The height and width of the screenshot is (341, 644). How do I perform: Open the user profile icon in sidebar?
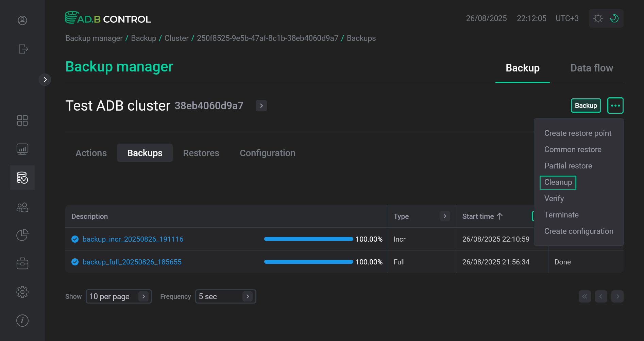coord(22,20)
